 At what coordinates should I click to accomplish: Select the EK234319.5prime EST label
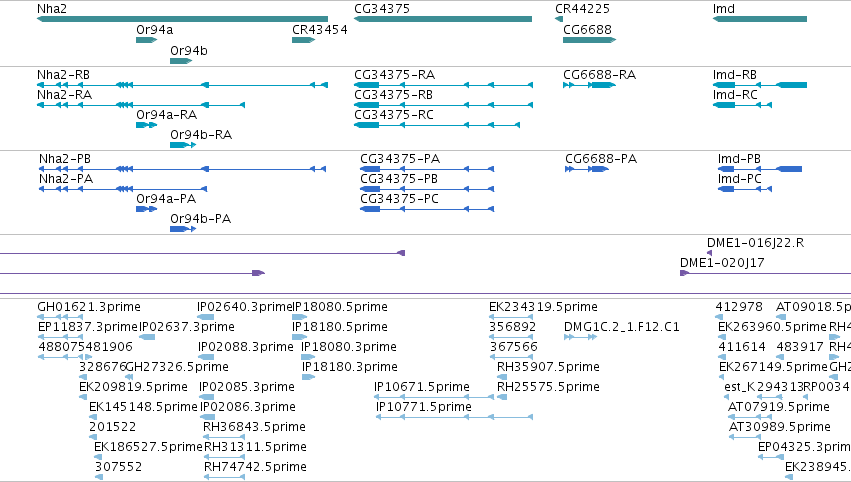543,307
